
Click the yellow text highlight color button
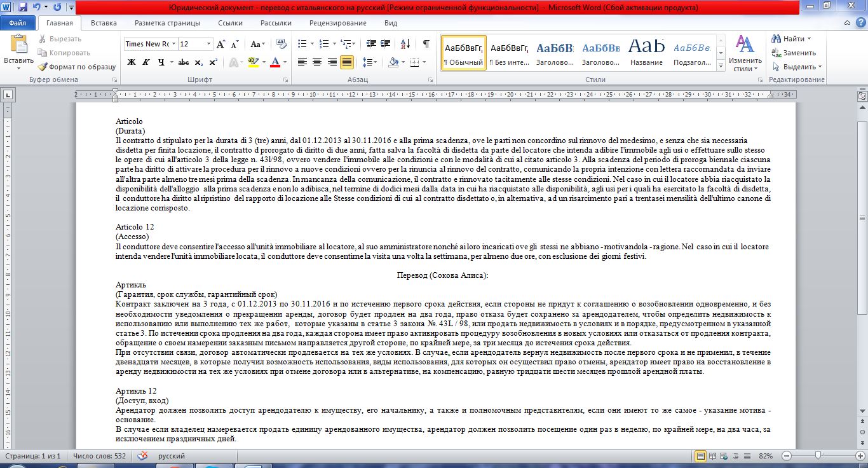[253, 62]
